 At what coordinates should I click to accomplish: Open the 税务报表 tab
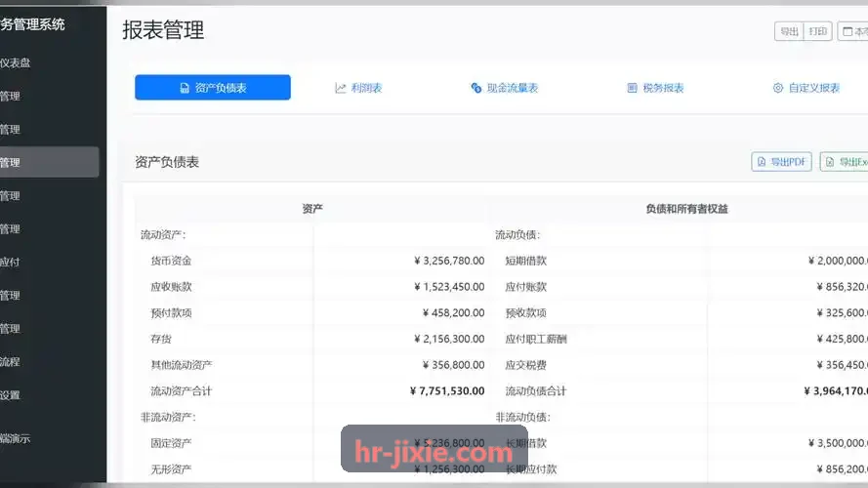click(655, 88)
